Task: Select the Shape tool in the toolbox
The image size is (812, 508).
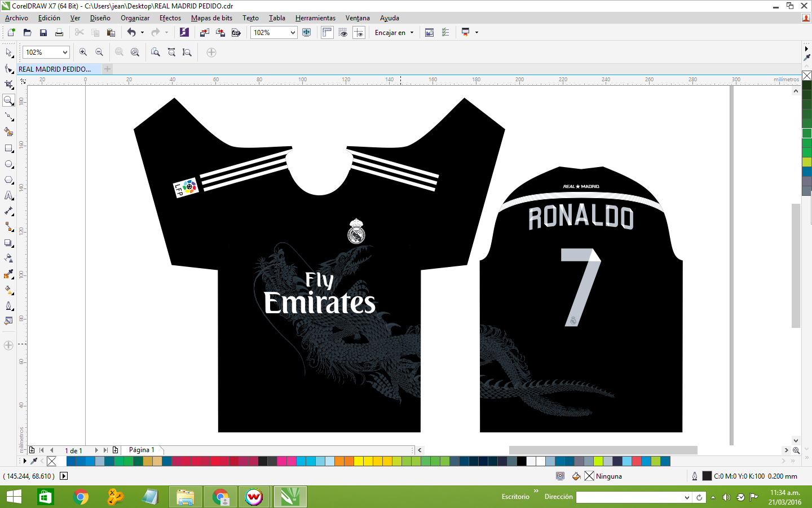Action: click(x=8, y=69)
